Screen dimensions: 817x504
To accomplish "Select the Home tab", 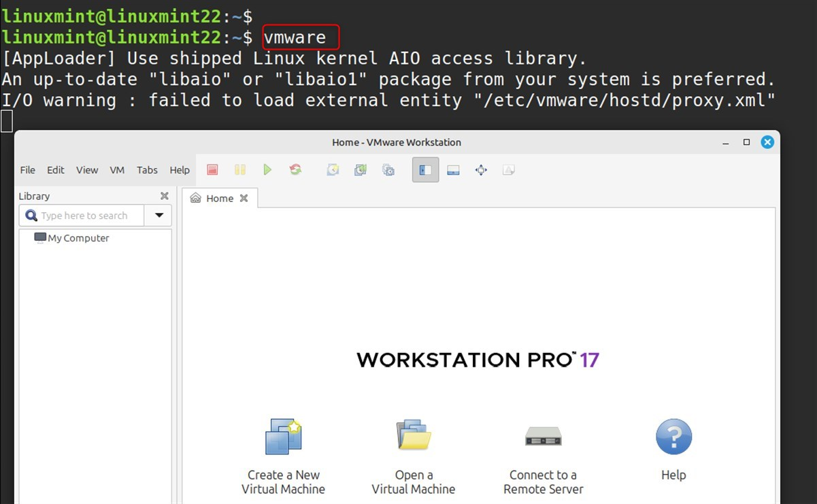I will pyautogui.click(x=219, y=199).
